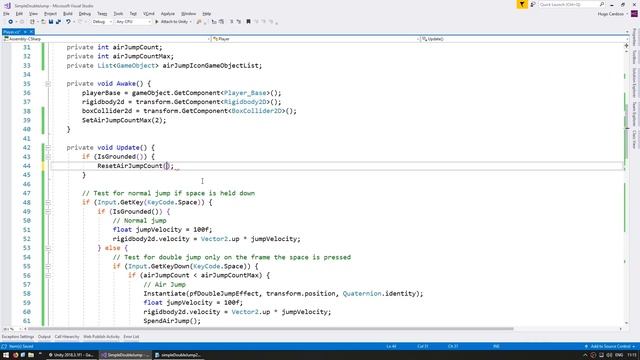640x360 pixels.
Task: Open the Help menu
Action: coord(207,14)
